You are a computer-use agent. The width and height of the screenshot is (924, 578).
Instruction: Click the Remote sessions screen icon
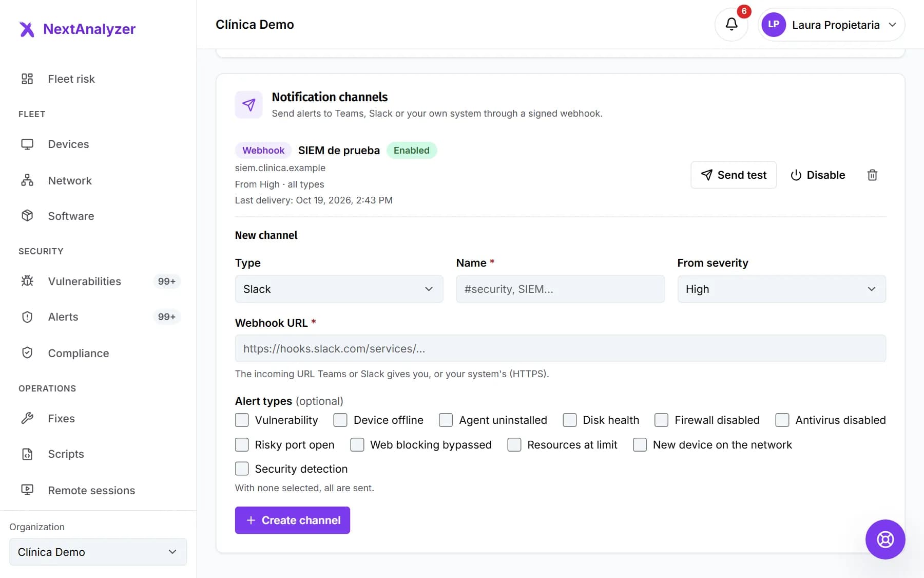27,490
